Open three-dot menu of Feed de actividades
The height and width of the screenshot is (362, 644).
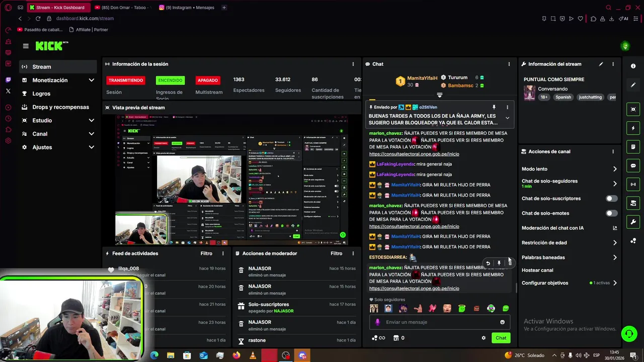(x=223, y=253)
